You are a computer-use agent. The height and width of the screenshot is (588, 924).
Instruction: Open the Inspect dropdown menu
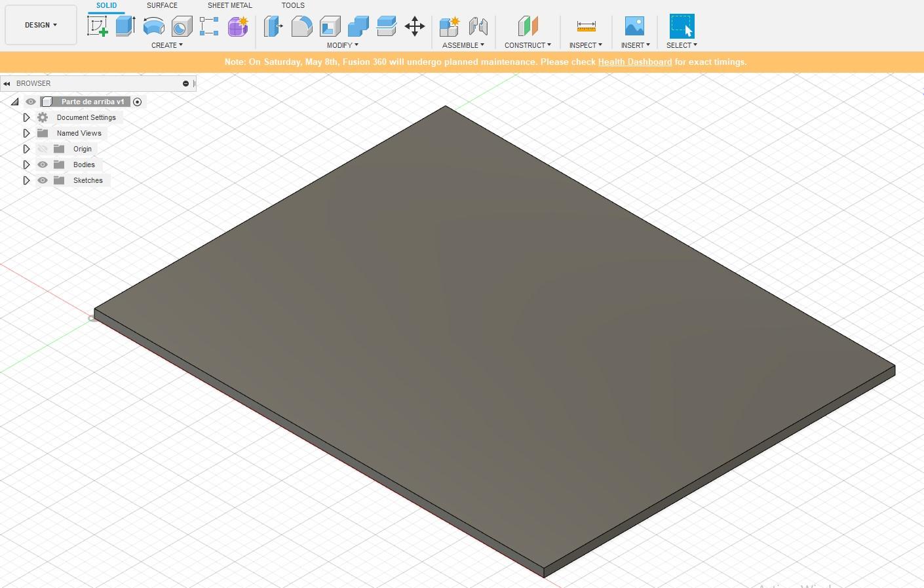pyautogui.click(x=586, y=45)
